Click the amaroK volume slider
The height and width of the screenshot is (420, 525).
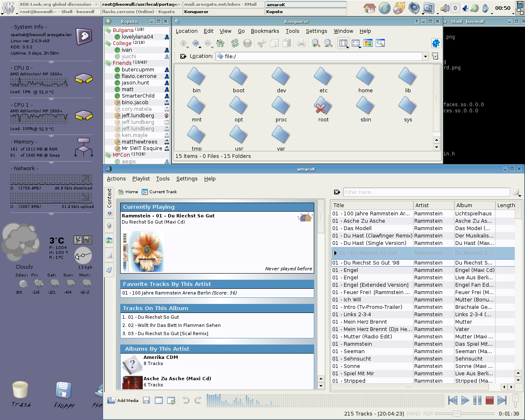[x=516, y=400]
